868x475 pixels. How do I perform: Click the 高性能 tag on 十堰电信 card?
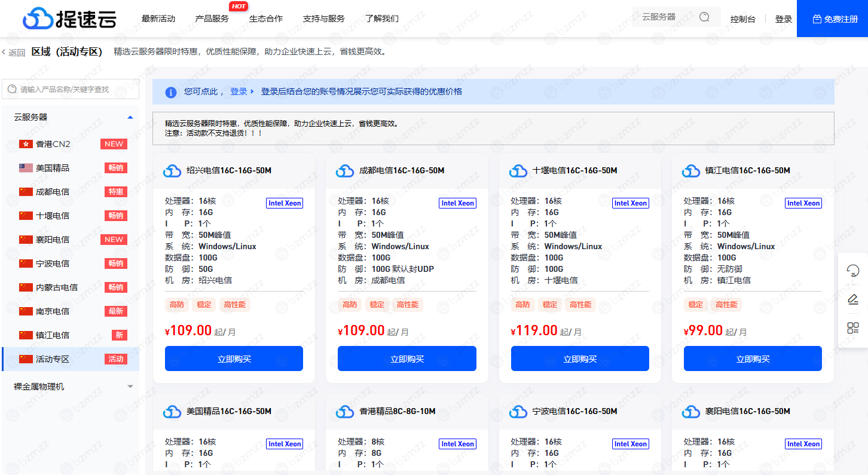tap(580, 305)
